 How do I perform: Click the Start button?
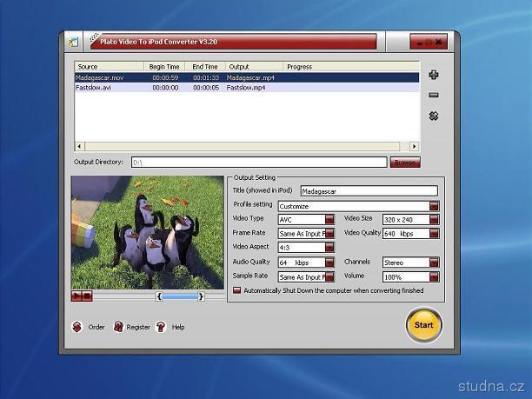[423, 325]
